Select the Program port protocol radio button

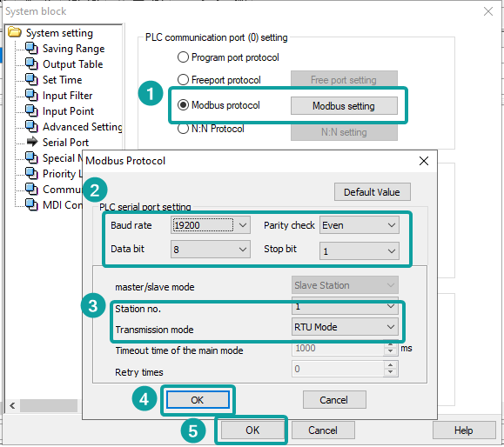(183, 57)
